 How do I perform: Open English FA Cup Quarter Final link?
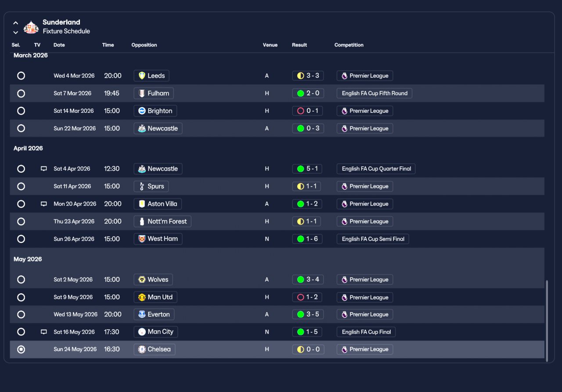point(376,169)
